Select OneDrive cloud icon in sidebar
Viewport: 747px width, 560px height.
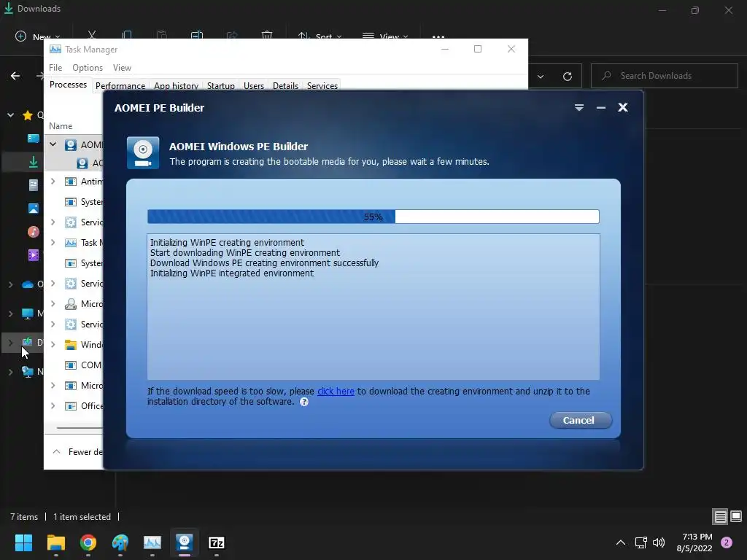[28, 284]
